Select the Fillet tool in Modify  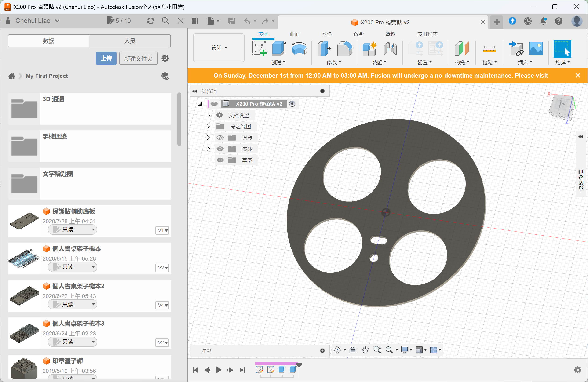(345, 48)
